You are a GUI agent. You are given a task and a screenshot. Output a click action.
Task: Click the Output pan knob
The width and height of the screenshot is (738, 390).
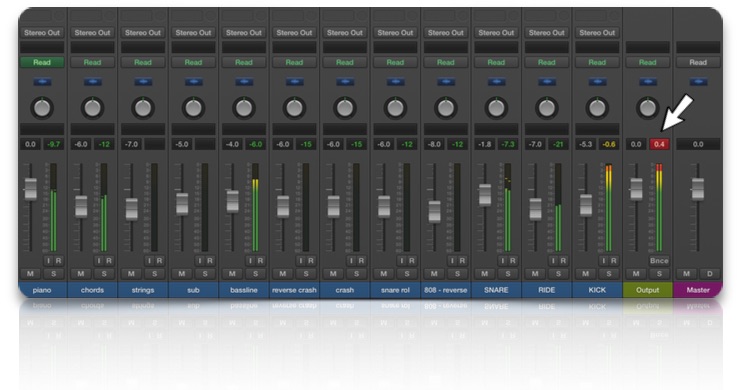click(648, 108)
